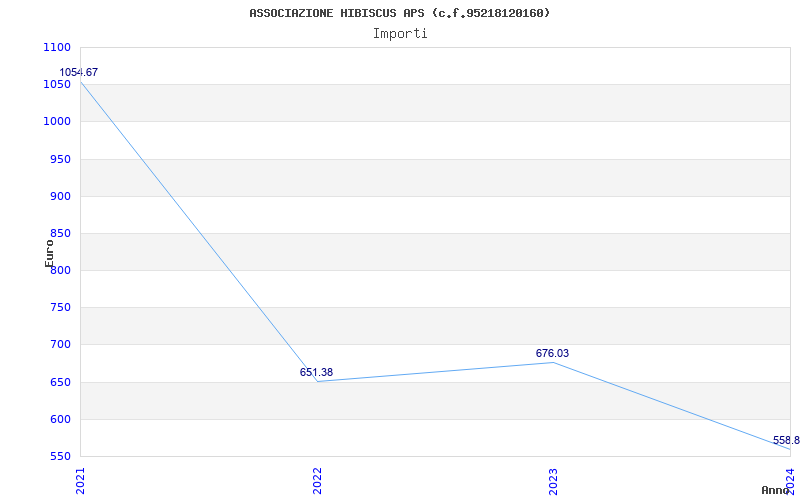Screen dimensions: 800x500
Task: Select the 1054.67 data label
Action: pos(79,72)
